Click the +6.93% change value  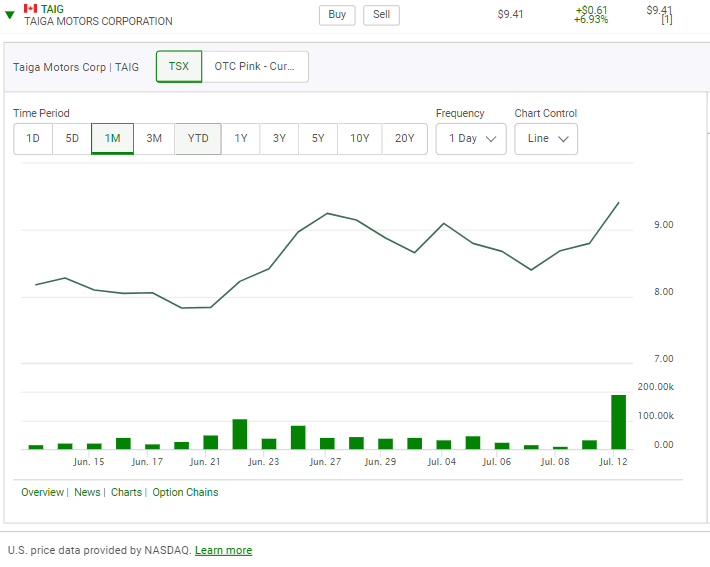point(591,20)
